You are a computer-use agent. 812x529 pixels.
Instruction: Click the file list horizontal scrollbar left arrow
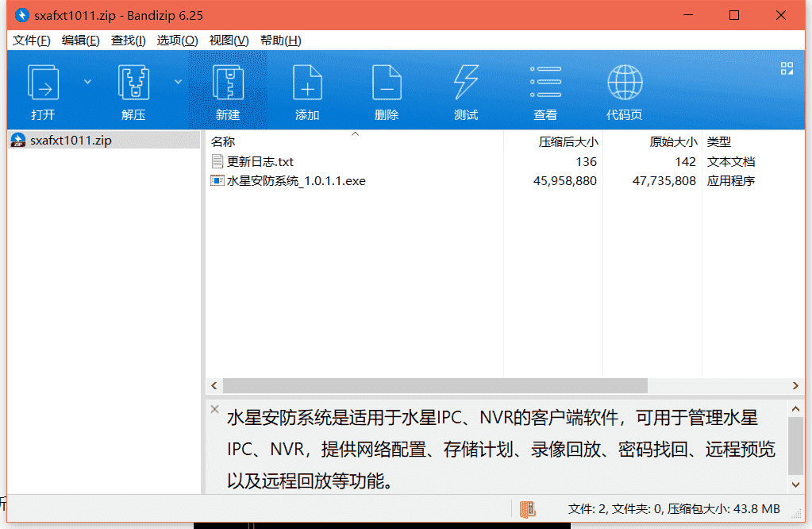pos(214,385)
